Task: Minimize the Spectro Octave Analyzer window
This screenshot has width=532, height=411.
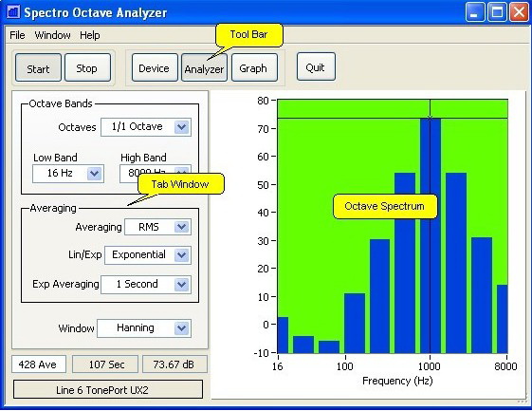Action: [475, 12]
